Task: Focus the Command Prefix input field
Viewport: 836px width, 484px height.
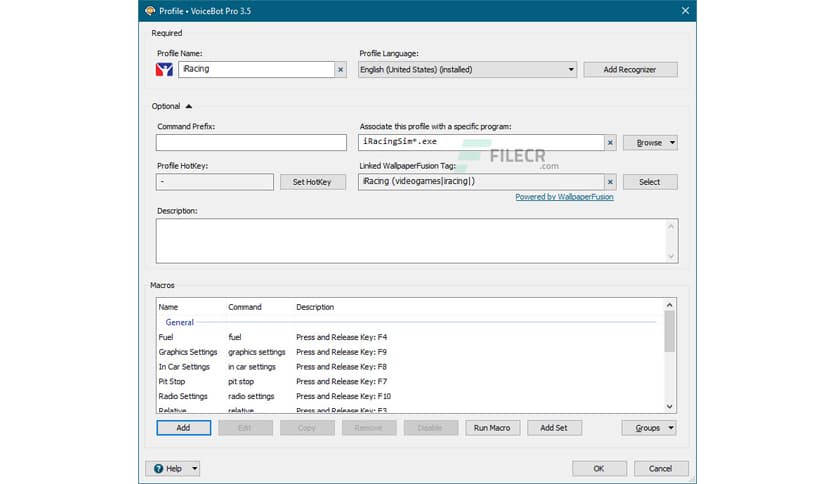Action: coord(251,142)
